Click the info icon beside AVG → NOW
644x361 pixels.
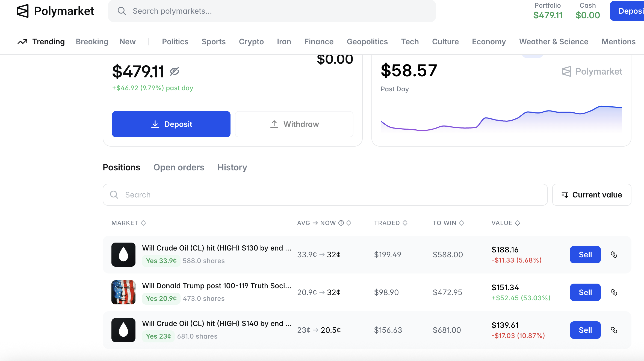[x=341, y=223]
